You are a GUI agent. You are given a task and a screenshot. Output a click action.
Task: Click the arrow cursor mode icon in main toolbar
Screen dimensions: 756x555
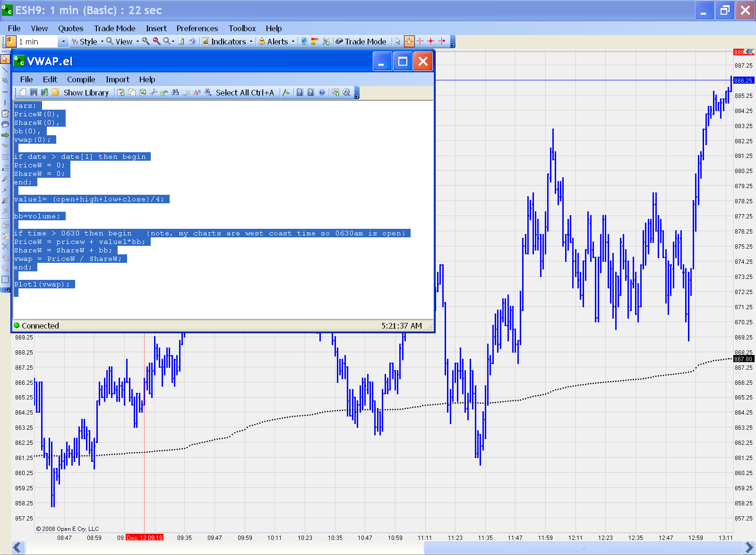(x=398, y=42)
